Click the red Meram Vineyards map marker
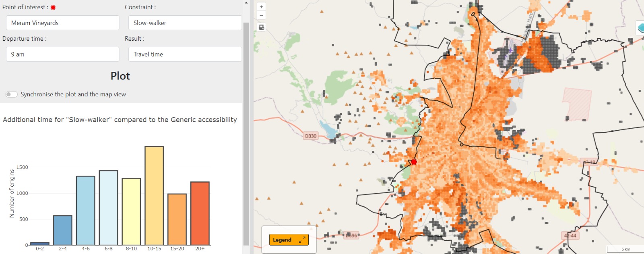The height and width of the screenshot is (254, 644). pyautogui.click(x=414, y=162)
